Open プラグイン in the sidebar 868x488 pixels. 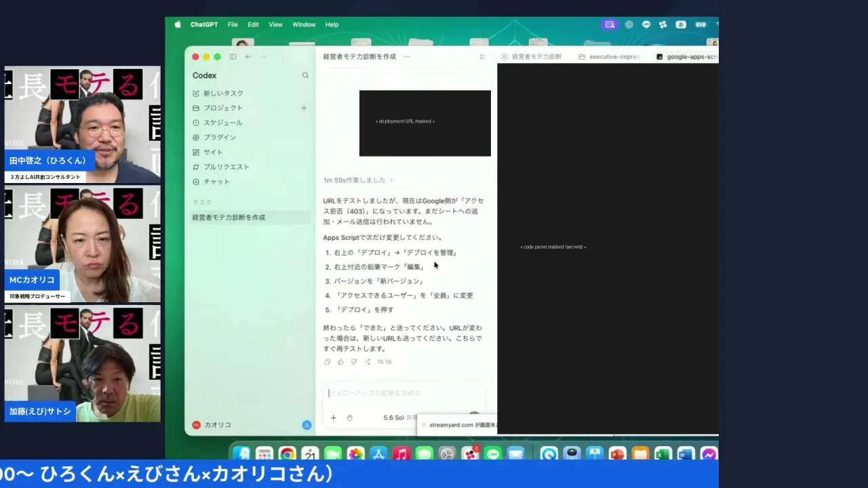pos(250,138)
